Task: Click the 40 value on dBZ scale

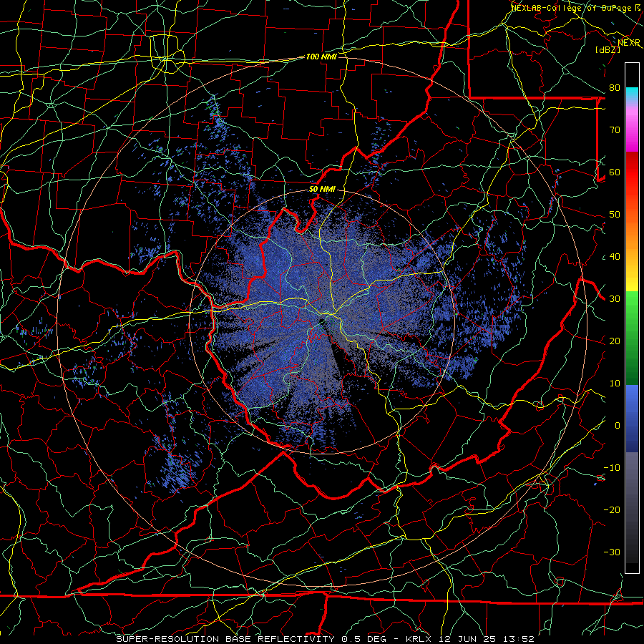Action: tap(615, 257)
